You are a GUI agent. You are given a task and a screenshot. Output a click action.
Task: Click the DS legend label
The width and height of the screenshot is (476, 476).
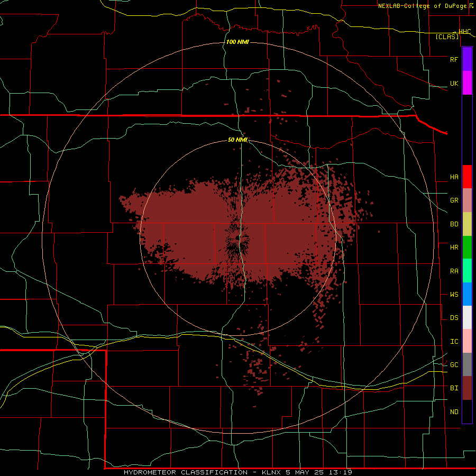click(454, 317)
